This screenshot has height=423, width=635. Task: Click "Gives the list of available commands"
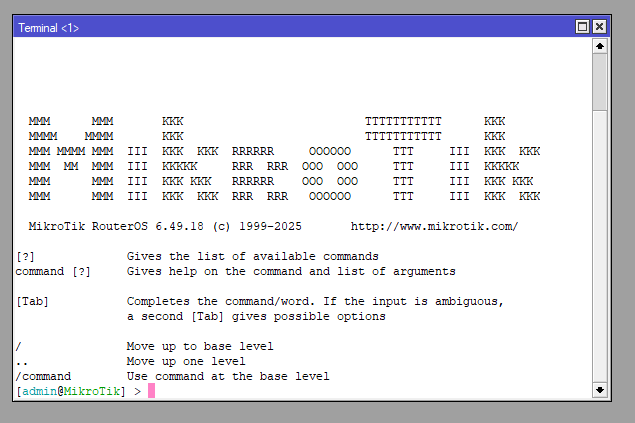253,257
